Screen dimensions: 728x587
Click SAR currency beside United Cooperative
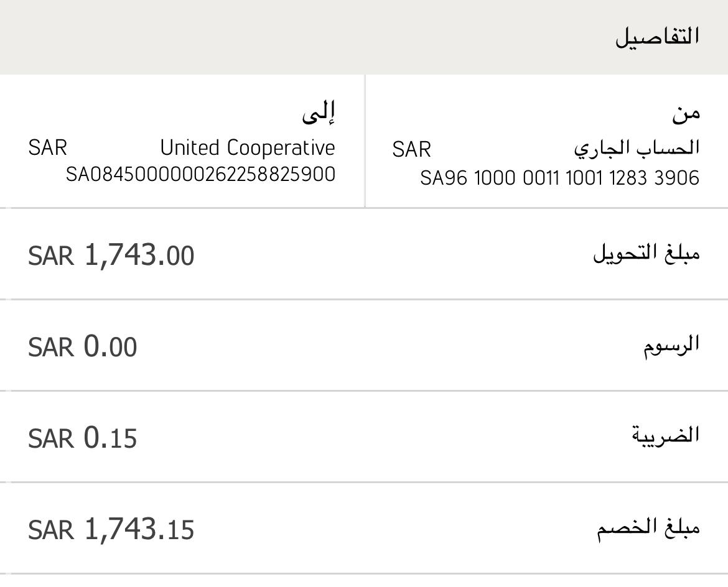click(x=47, y=148)
